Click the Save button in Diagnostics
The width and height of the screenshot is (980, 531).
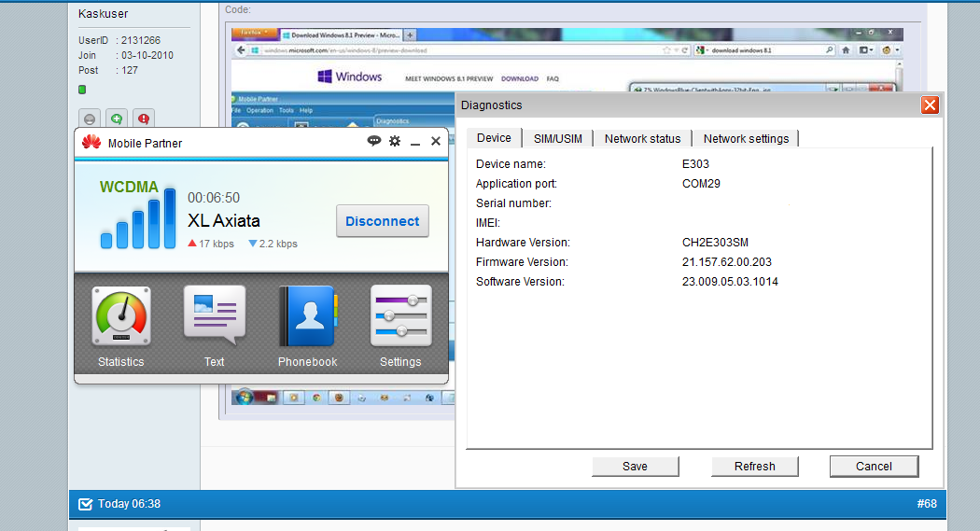click(x=635, y=466)
